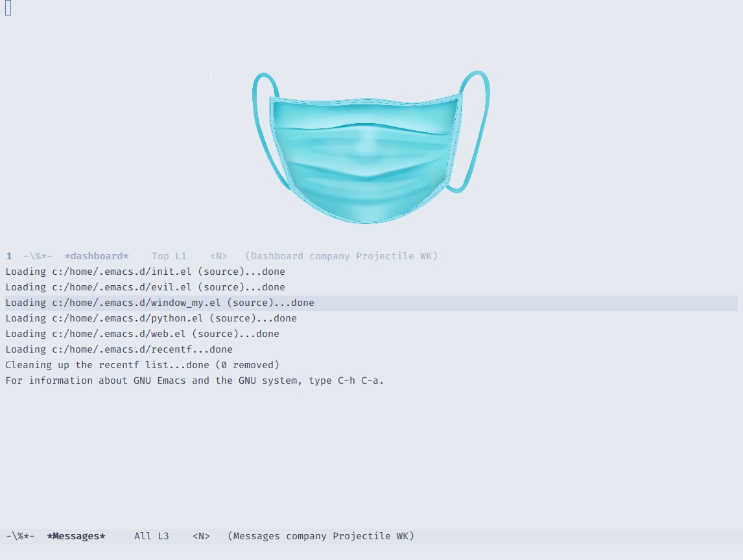Viewport: 743px width, 560px height.
Task: Select the 'Loading c:/home/.emacs.d/evil.el' message line
Action: 145,288
